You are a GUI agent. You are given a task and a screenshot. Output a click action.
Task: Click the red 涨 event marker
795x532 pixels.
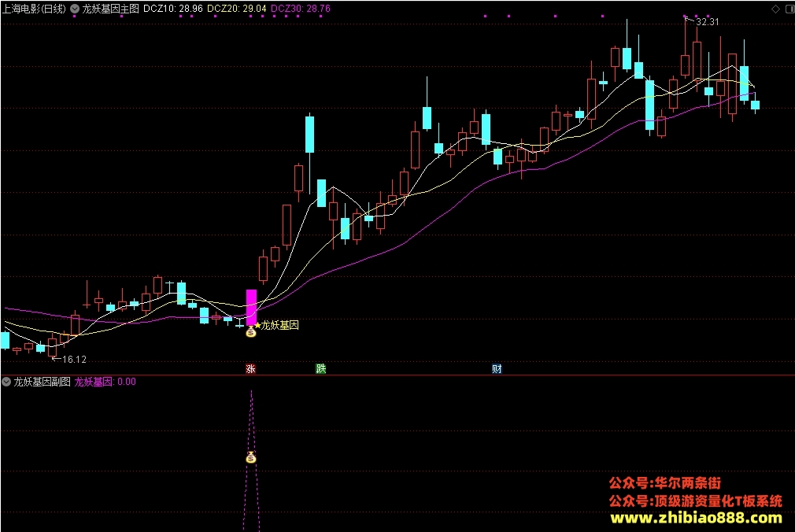pyautogui.click(x=250, y=368)
